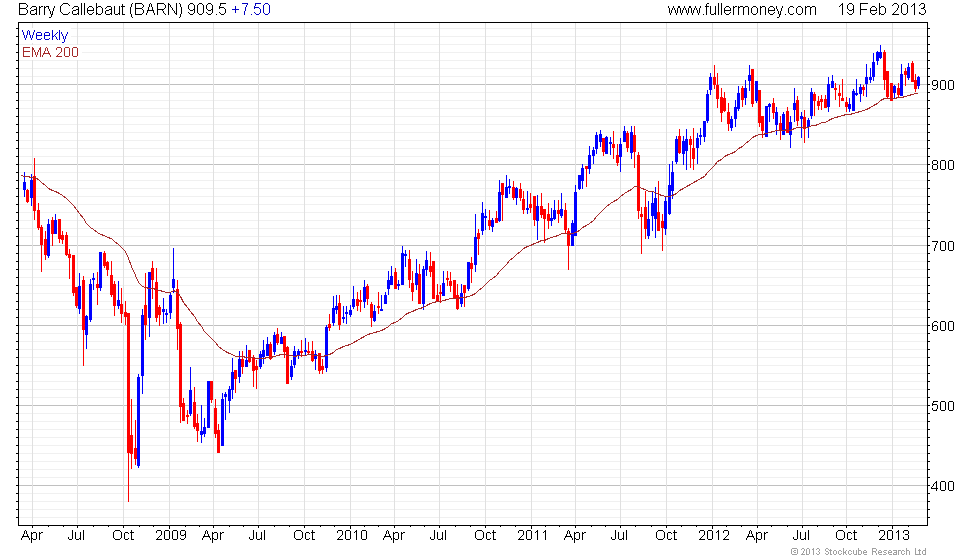Viewport: 980px width, 560px height.
Task: Click the '2011' date axis label
Action: point(532,536)
